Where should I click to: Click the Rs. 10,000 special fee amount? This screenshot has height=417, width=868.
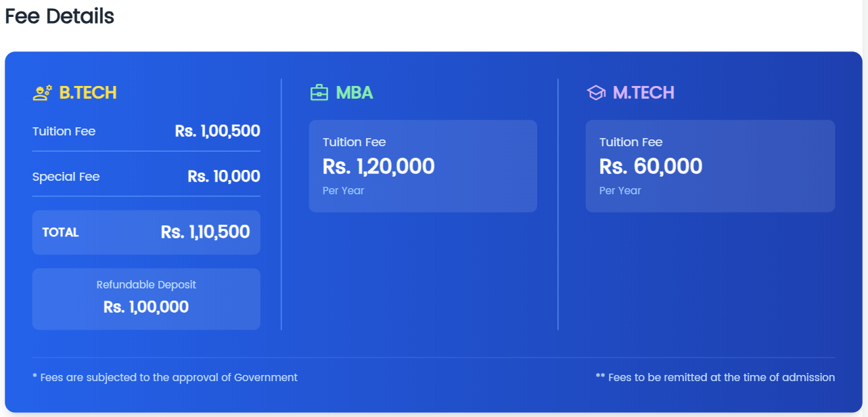pyautogui.click(x=224, y=177)
